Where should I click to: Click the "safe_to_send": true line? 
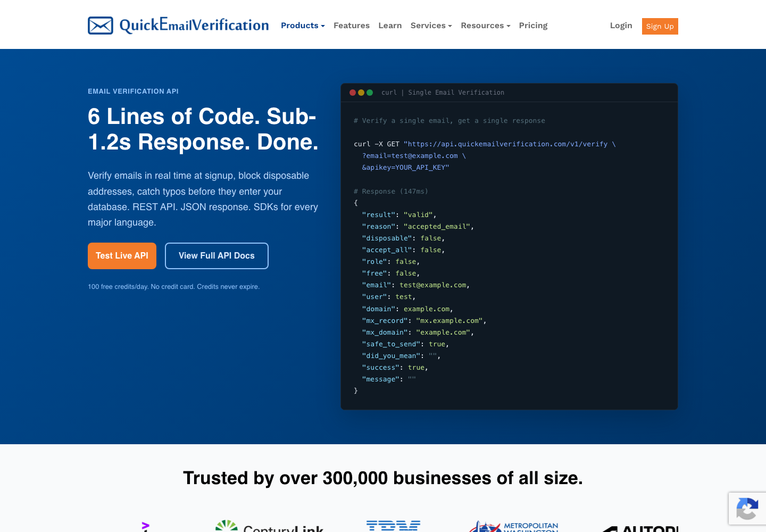point(405,344)
